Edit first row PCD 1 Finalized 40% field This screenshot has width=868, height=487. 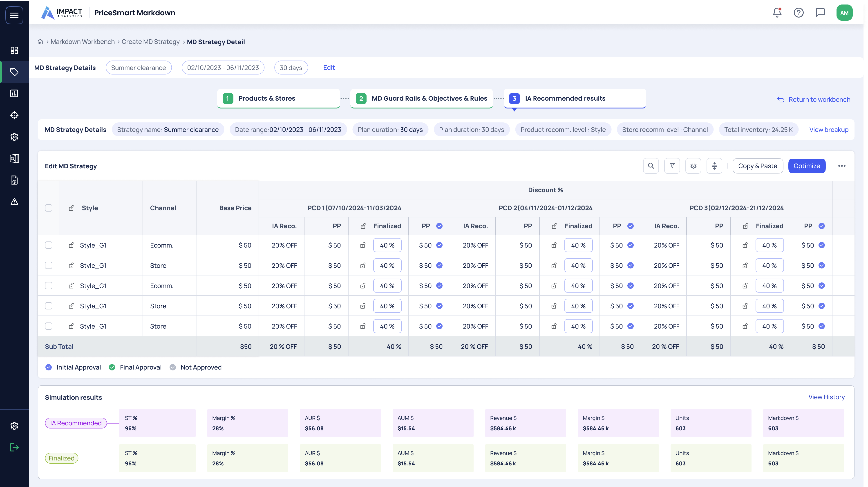click(x=387, y=245)
